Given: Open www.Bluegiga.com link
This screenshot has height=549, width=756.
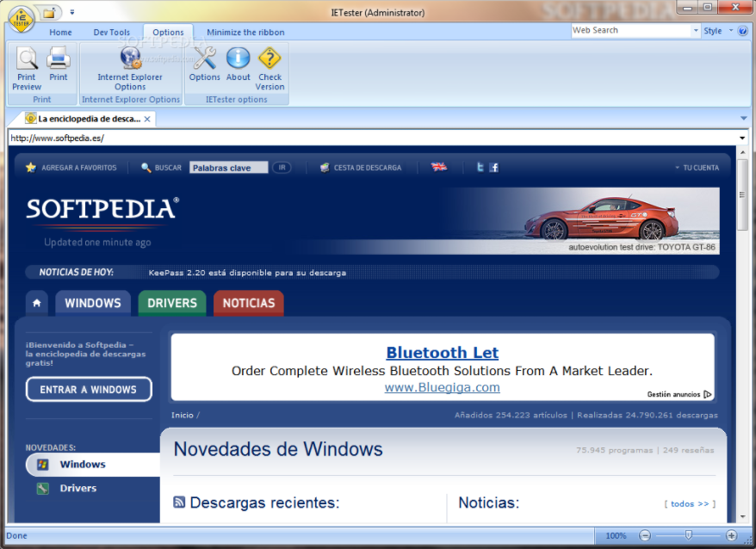Looking at the screenshot, I should tap(442, 387).
